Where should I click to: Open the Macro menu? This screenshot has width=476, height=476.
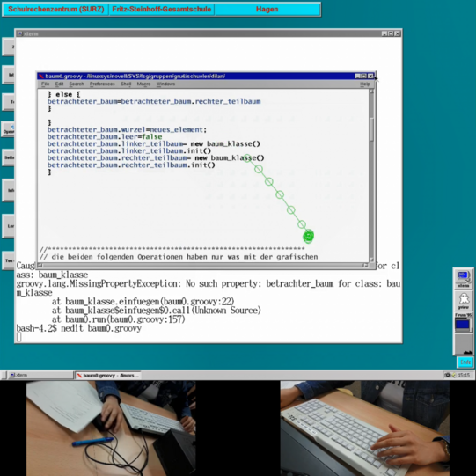143,84
